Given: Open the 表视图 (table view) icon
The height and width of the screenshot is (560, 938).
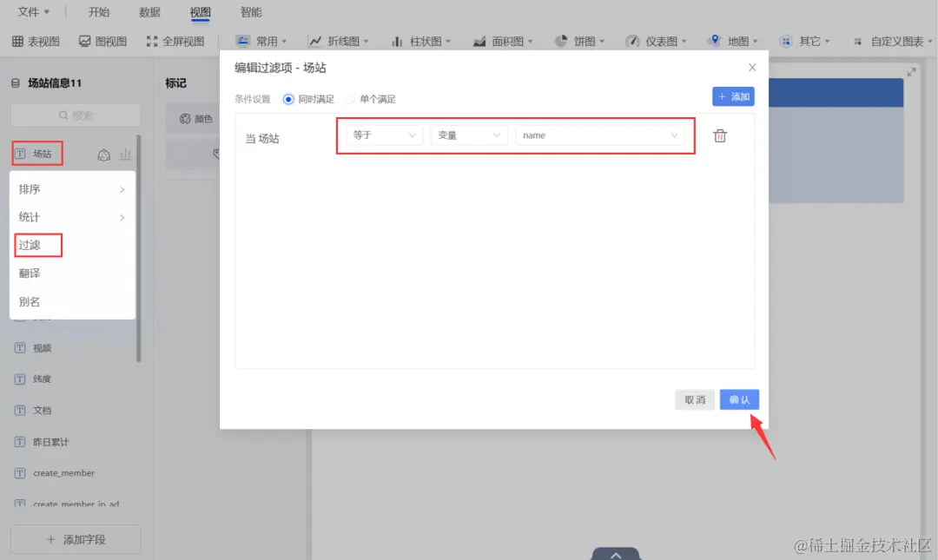Looking at the screenshot, I should pyautogui.click(x=35, y=41).
